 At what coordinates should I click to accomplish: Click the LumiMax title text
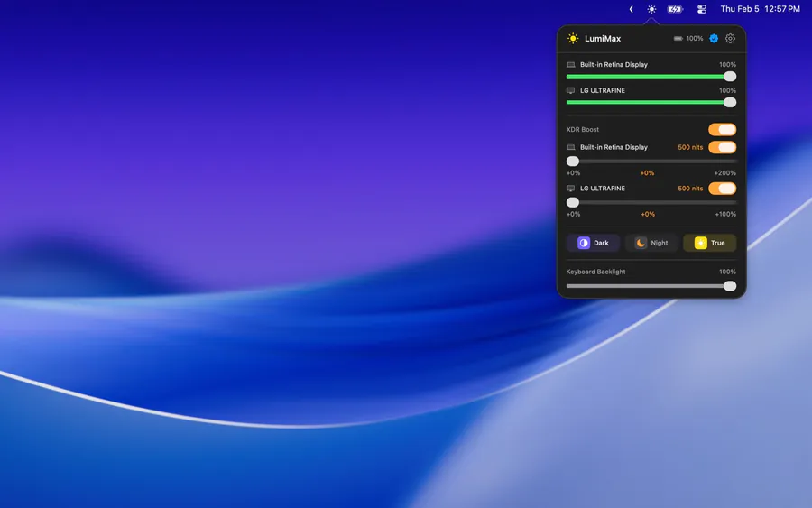coord(603,38)
